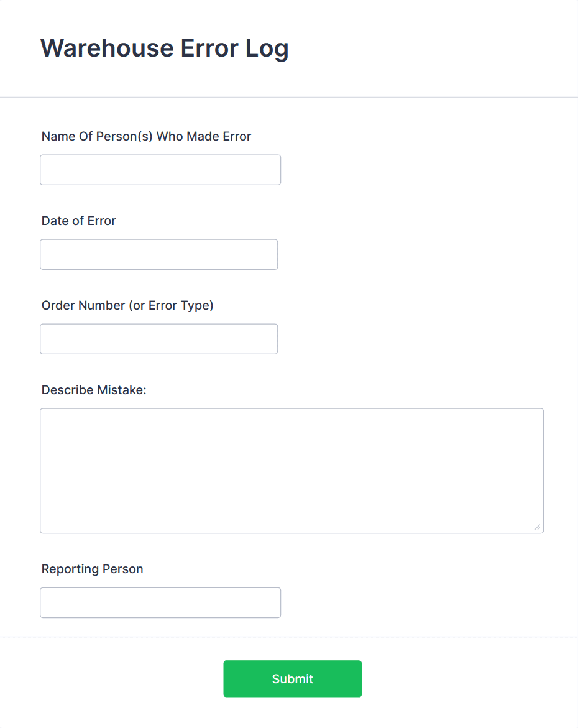578x728 pixels.
Task: Click the form header area at the top
Action: (289, 48)
